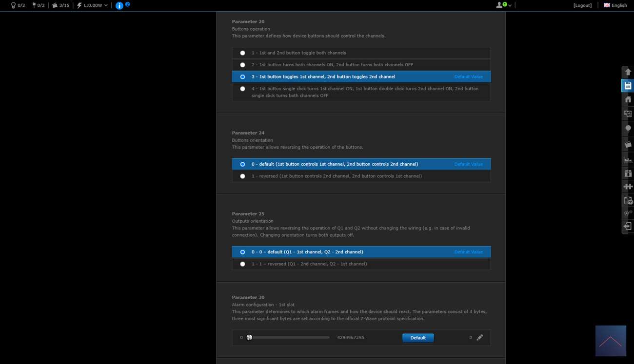Open the devices icon below the house icon
634x364 pixels.
(628, 114)
